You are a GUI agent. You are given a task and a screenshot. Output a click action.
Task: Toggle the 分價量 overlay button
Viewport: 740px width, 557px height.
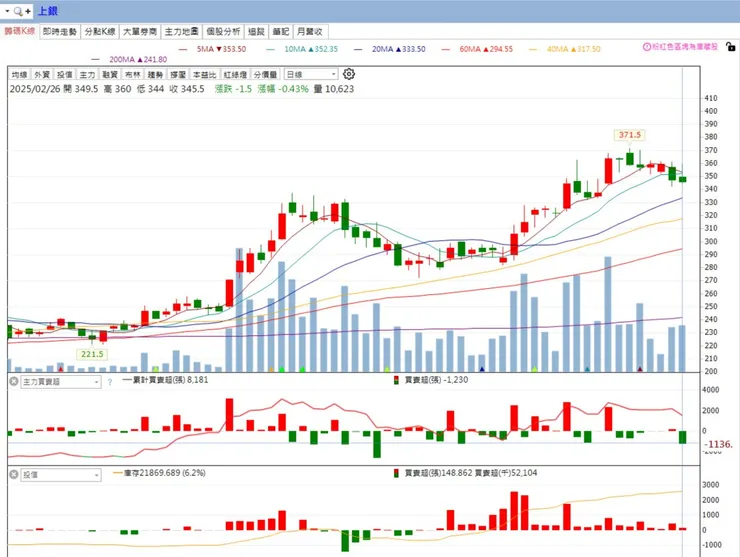[265, 75]
